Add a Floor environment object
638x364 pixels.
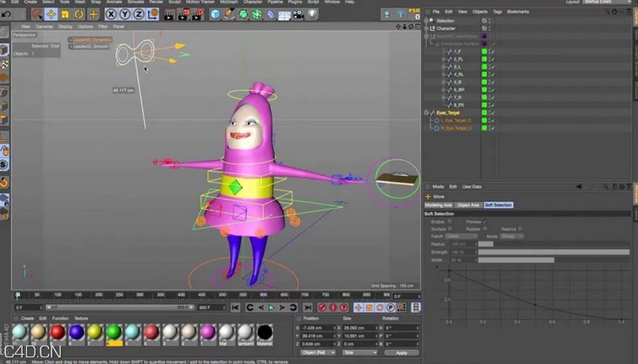(284, 14)
